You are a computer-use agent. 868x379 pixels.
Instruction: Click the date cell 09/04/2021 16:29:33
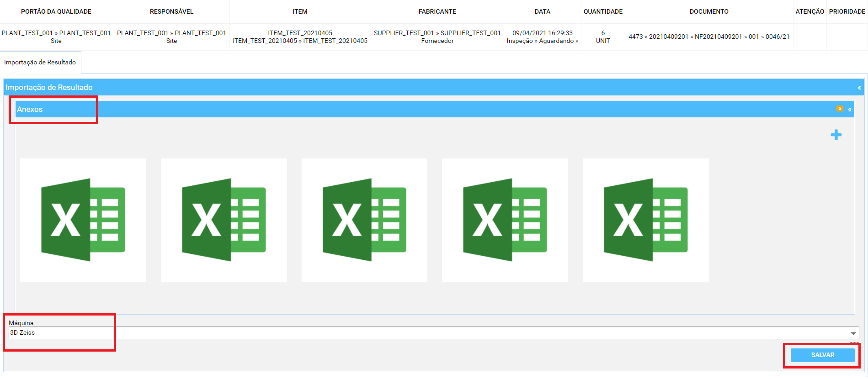click(x=543, y=37)
